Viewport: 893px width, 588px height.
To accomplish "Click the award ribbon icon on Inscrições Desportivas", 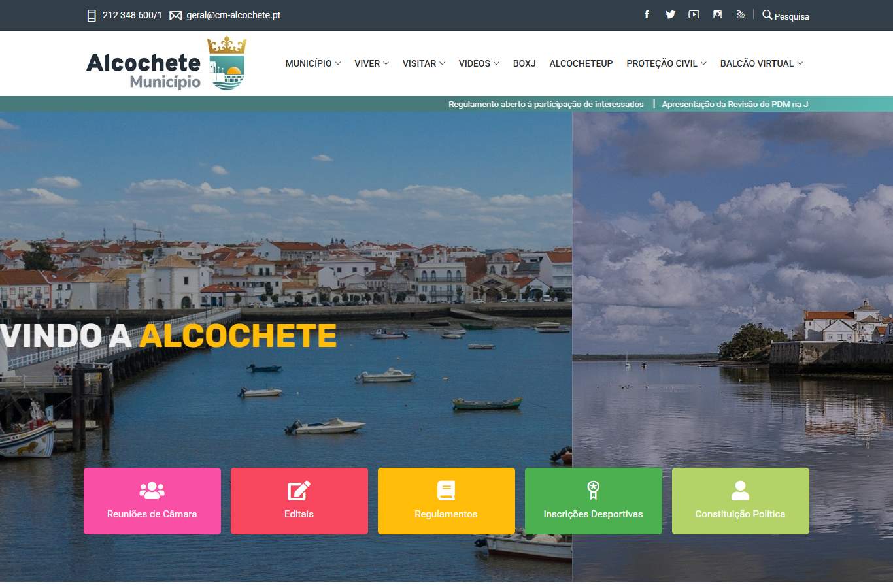I will 593,490.
